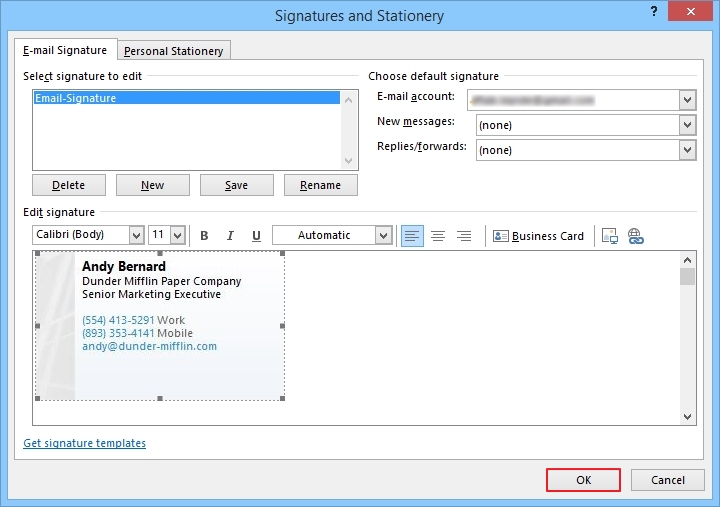Insert picture into signature

[610, 236]
